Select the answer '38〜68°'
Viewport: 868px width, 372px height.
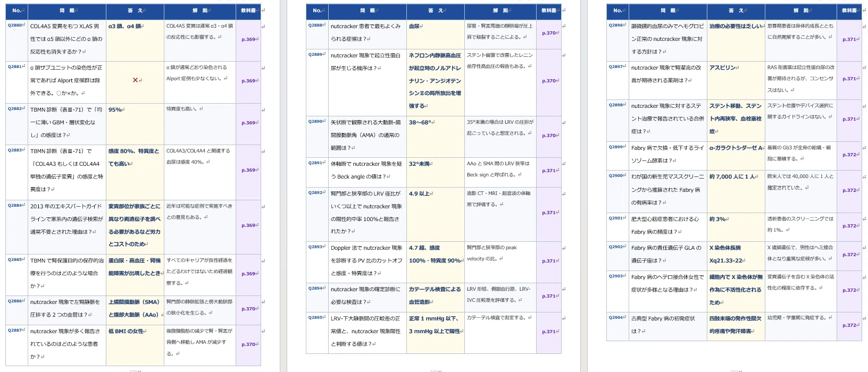tap(421, 122)
